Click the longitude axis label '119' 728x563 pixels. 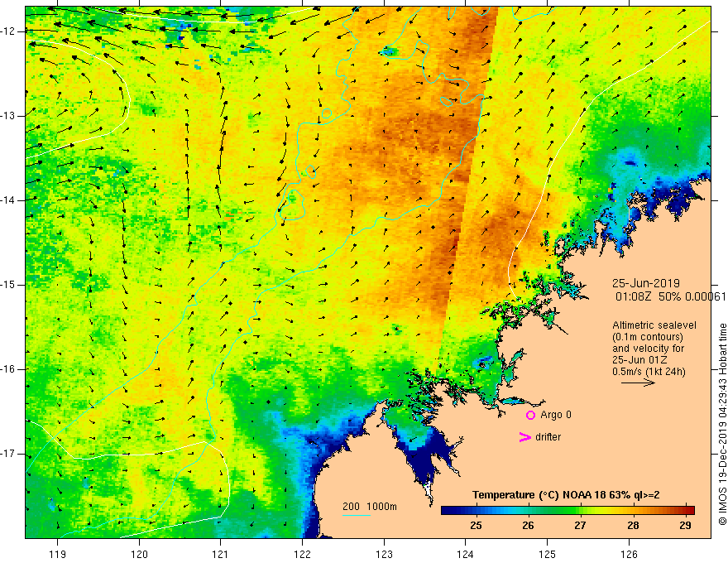pyautogui.click(x=58, y=554)
